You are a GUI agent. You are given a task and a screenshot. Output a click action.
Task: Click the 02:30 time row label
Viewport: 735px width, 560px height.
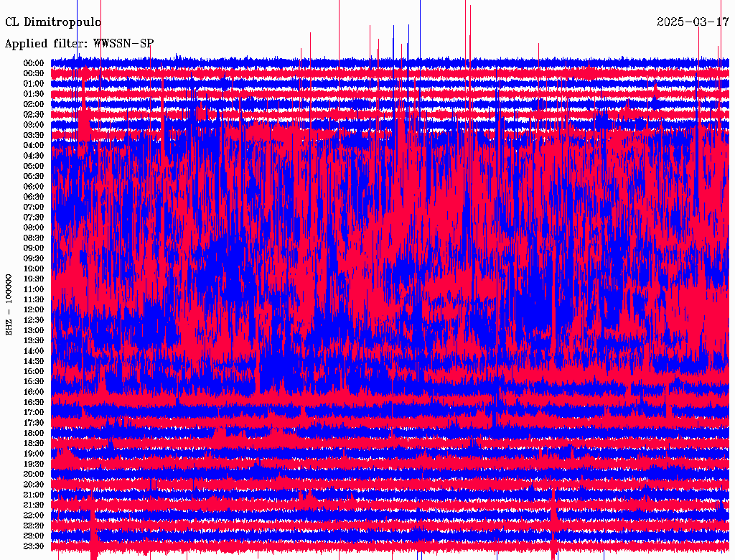pyautogui.click(x=34, y=114)
